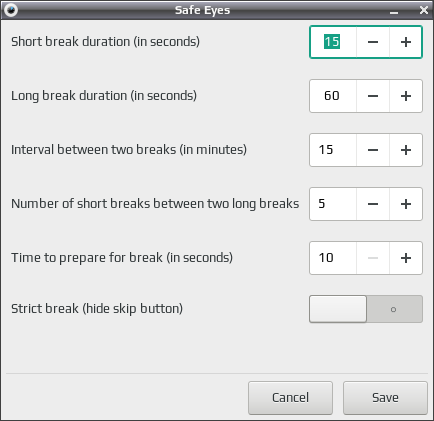Click the 'Short break duration (in seconds)' label
This screenshot has width=434, height=421.
coord(105,42)
